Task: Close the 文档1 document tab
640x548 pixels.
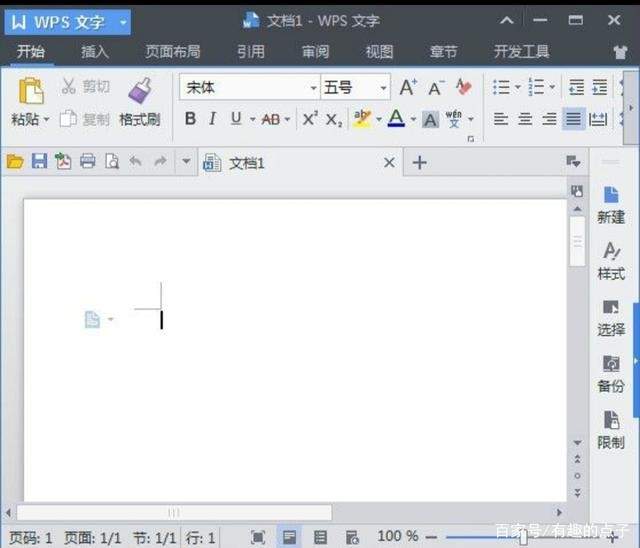Action: (x=389, y=163)
